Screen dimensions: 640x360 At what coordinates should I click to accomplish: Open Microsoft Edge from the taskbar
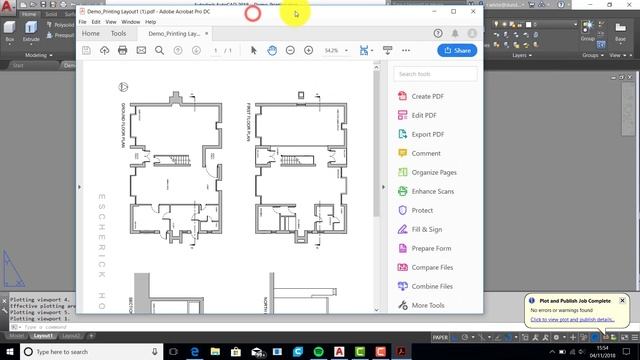coord(195,352)
